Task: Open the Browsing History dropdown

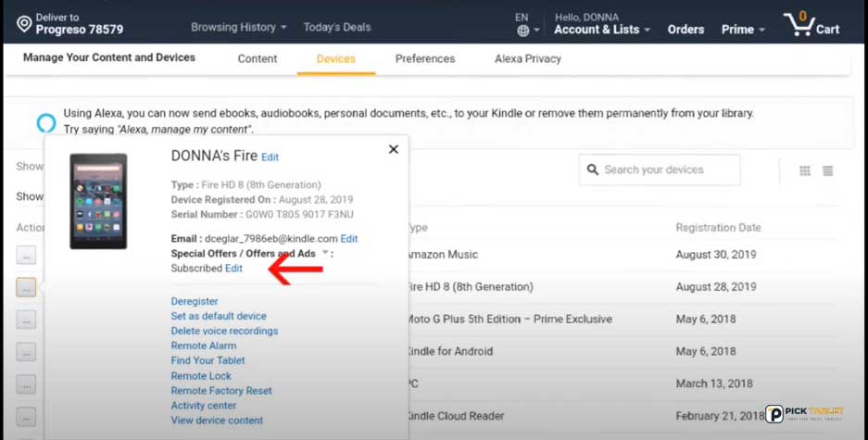Action: point(239,27)
